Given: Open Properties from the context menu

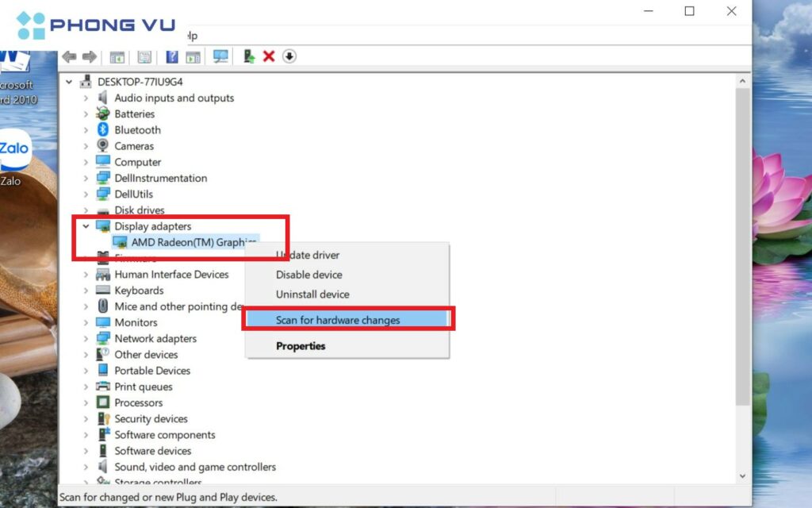Looking at the screenshot, I should (301, 346).
